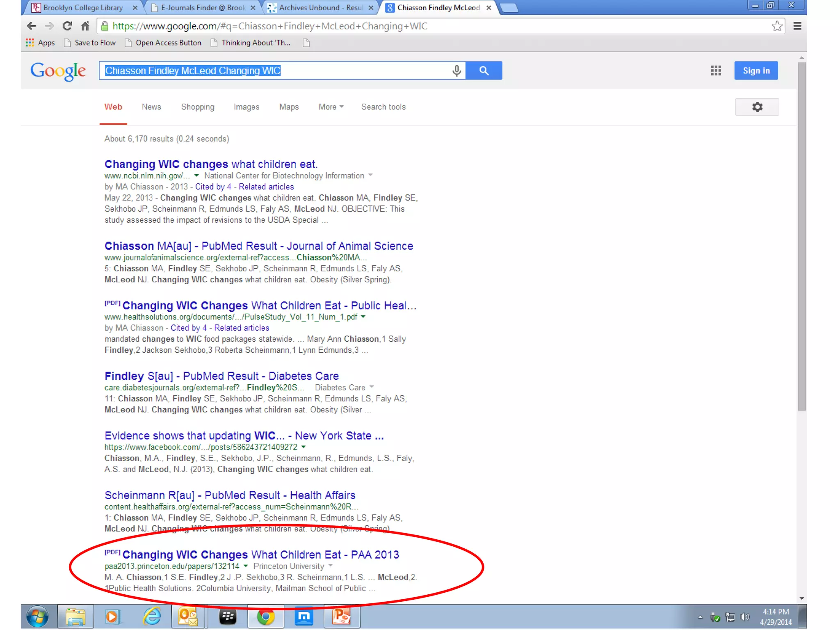Open PowerPoint from the taskbar

click(341, 616)
